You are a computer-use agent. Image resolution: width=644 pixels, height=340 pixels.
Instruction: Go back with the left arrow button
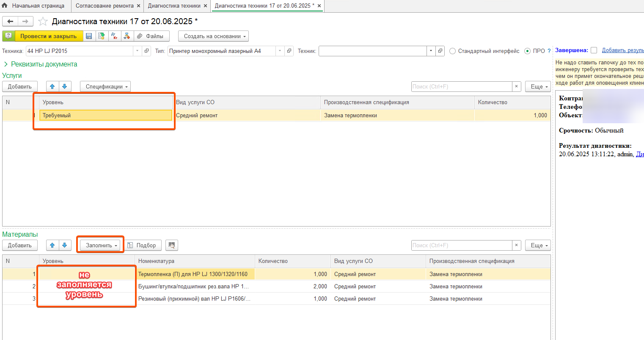[x=10, y=22]
